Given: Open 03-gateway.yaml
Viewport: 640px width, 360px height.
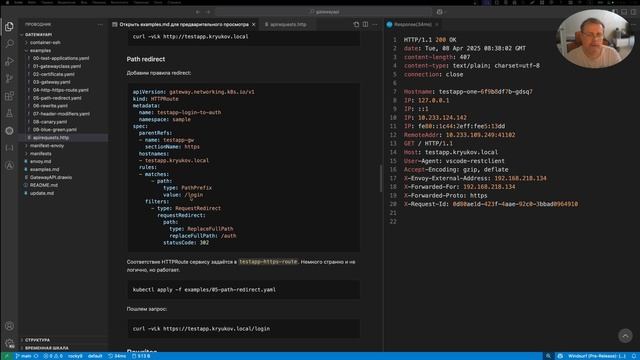Looking at the screenshot, I should [51, 82].
